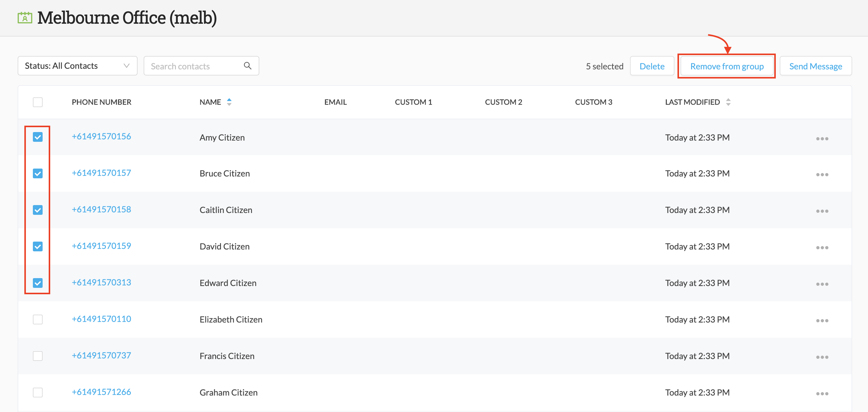
Task: Sort by Name using its sort arrows
Action: [229, 102]
